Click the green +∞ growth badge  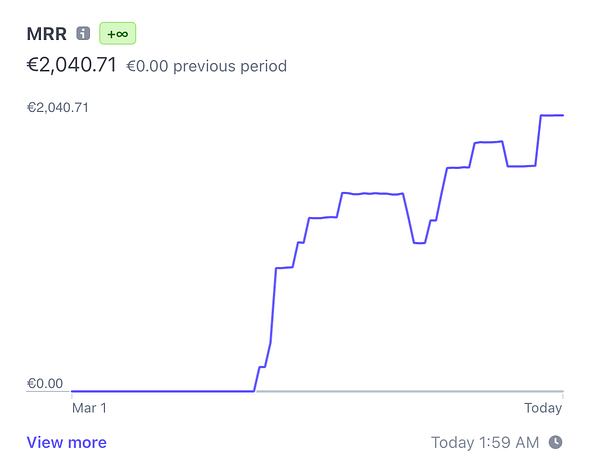click(x=117, y=34)
